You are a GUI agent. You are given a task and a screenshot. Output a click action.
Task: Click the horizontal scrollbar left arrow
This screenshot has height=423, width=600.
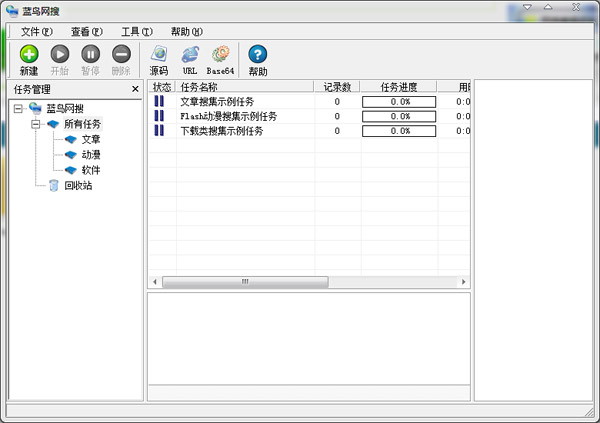click(x=155, y=282)
